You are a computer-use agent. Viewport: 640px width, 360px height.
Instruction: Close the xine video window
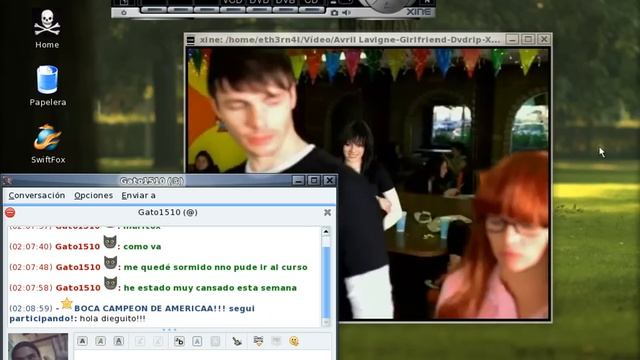[x=544, y=40]
